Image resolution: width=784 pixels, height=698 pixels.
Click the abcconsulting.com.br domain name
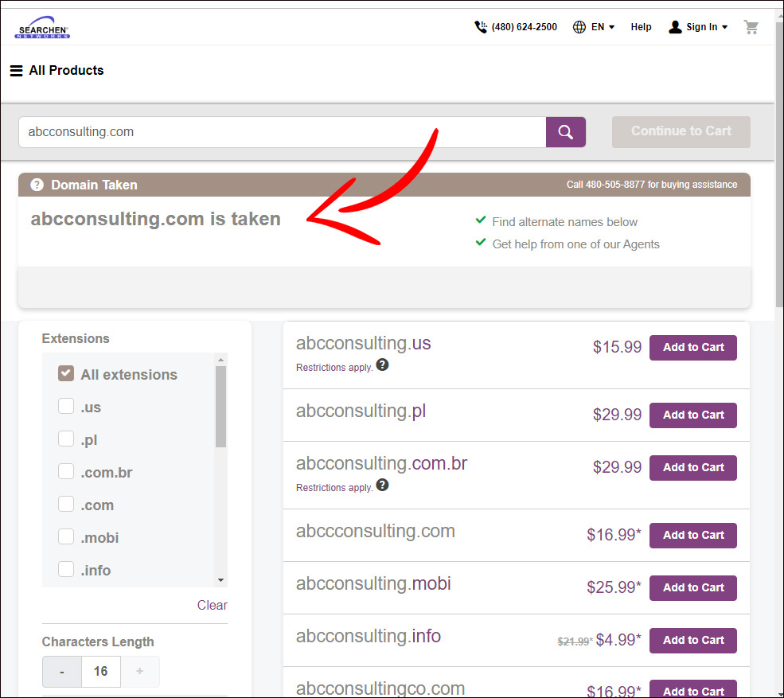(x=381, y=463)
